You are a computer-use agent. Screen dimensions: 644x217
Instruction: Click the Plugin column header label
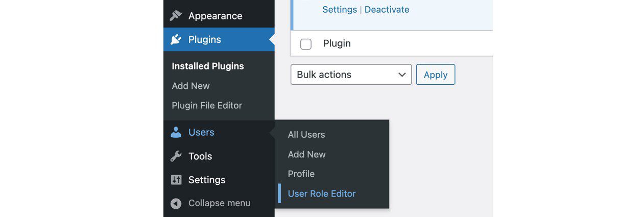(x=337, y=43)
